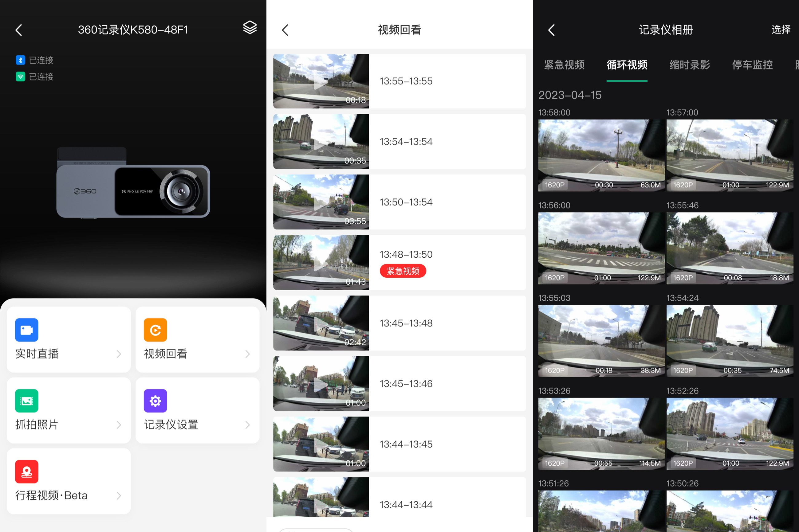Switch to the 紧急视频 tab

[x=564, y=65]
